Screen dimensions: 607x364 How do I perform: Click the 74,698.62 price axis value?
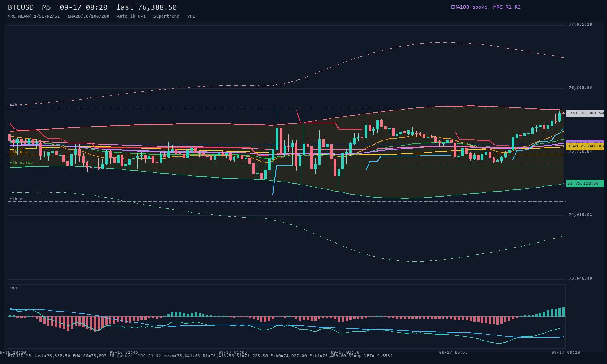point(580,214)
